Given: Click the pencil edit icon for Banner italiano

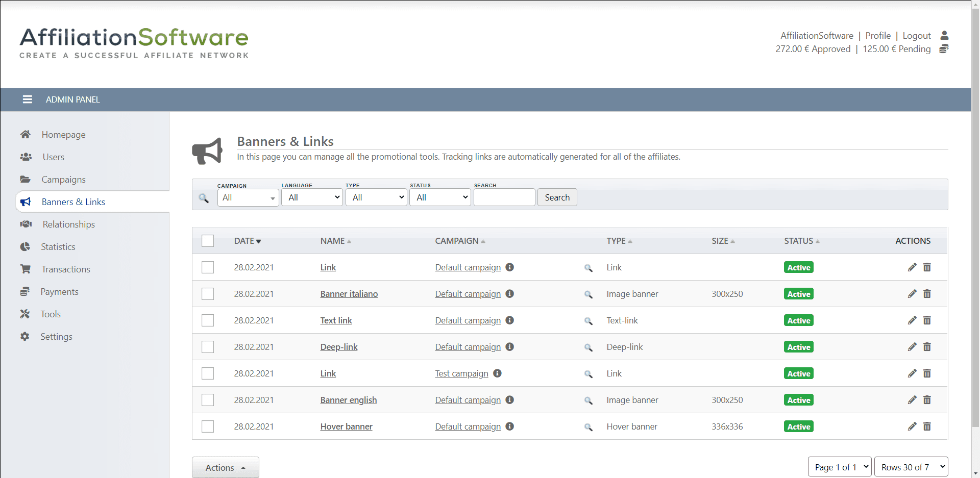Looking at the screenshot, I should [x=912, y=294].
